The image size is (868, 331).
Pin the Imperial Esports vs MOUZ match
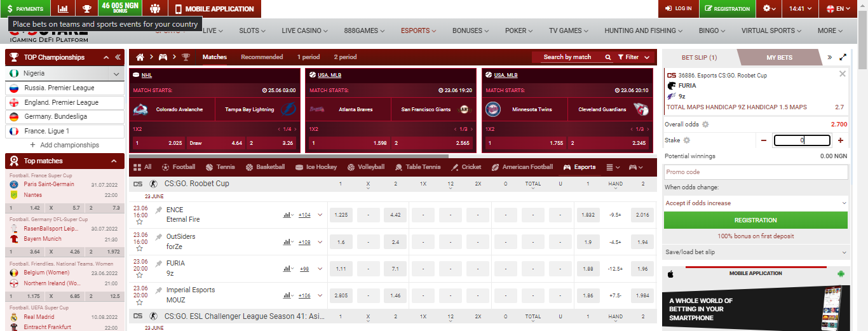(x=158, y=290)
